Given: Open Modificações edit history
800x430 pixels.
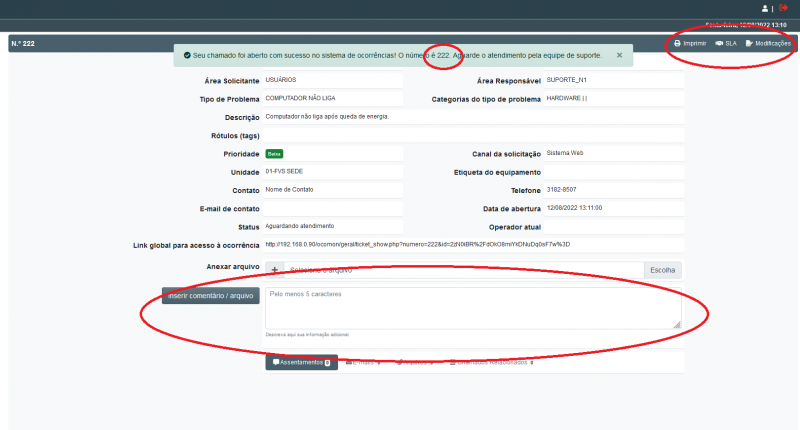Looking at the screenshot, I should (768, 43).
